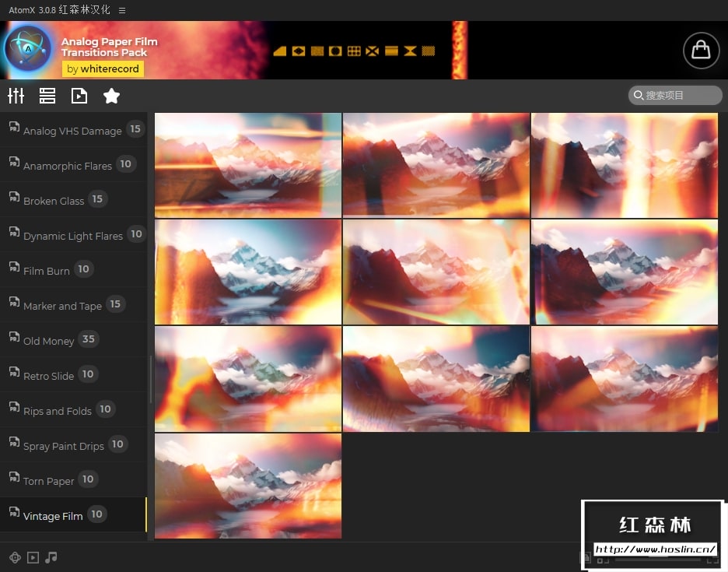Click the icon beside Analog VHS Damage

pyautogui.click(x=15, y=126)
